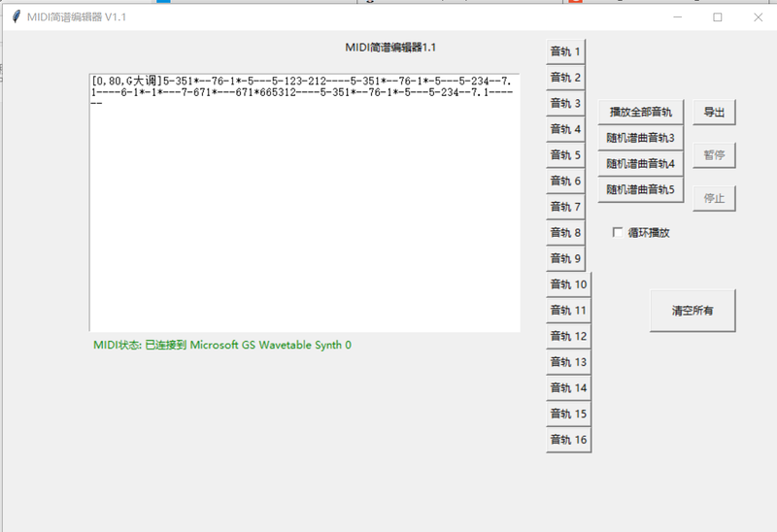
Task: Click the MIDI简谱编辑器1.1 heading label
Action: [390, 48]
